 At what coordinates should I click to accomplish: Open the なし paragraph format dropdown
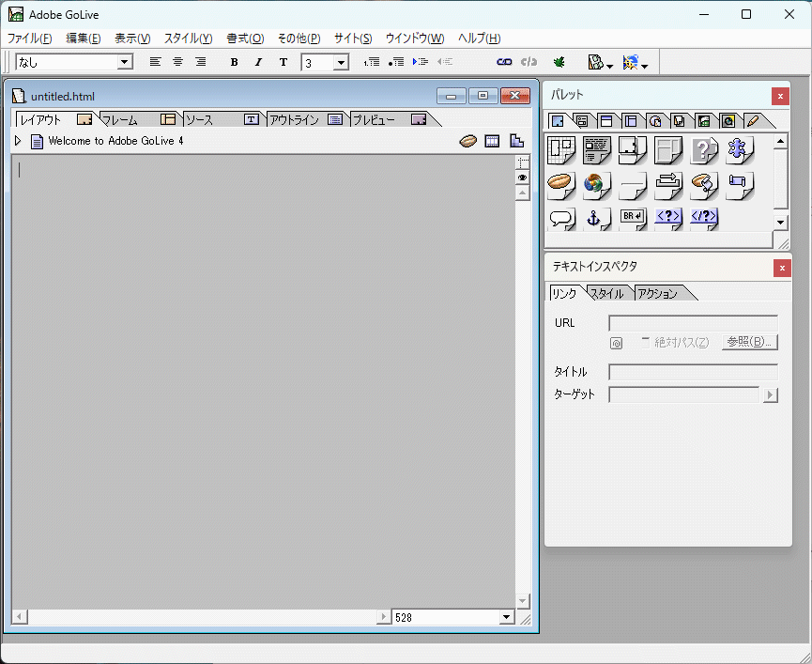point(125,63)
